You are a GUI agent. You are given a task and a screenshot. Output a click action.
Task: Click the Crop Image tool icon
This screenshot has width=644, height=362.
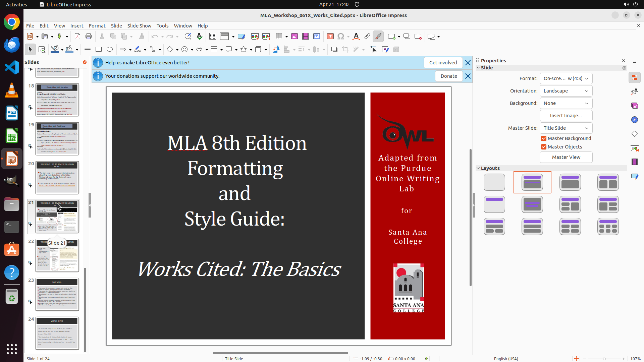(345, 50)
